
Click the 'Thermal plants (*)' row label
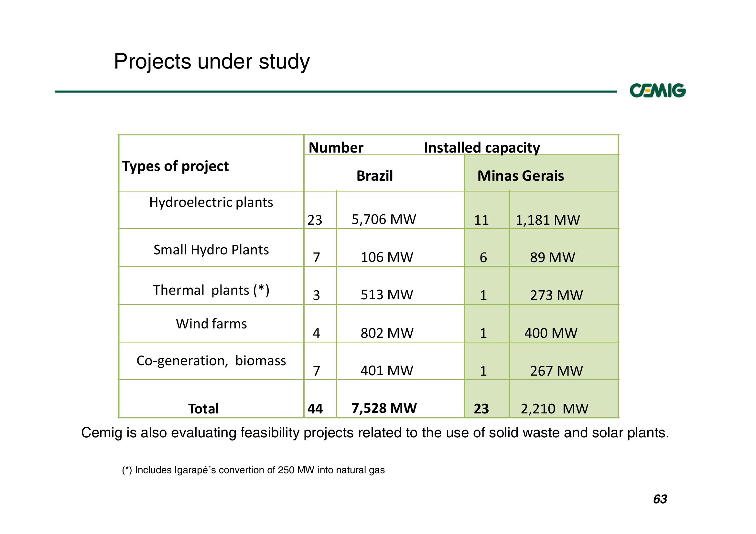[x=211, y=290]
